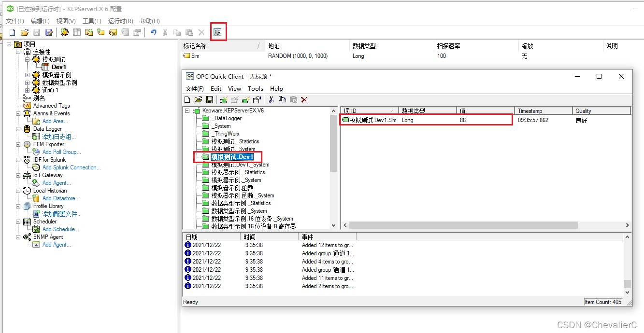Select SNMP Agent node in project tree
The image size is (644, 333).
[48, 237]
